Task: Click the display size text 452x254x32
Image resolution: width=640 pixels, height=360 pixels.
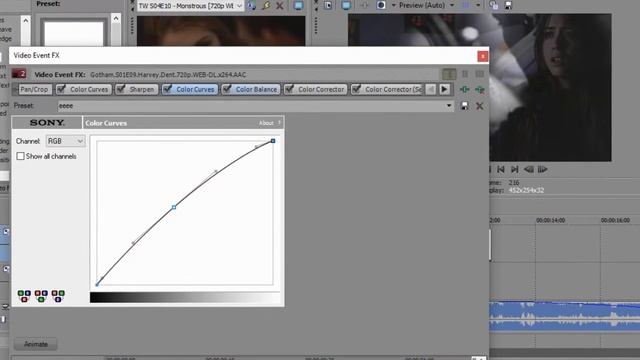Action: [x=526, y=190]
